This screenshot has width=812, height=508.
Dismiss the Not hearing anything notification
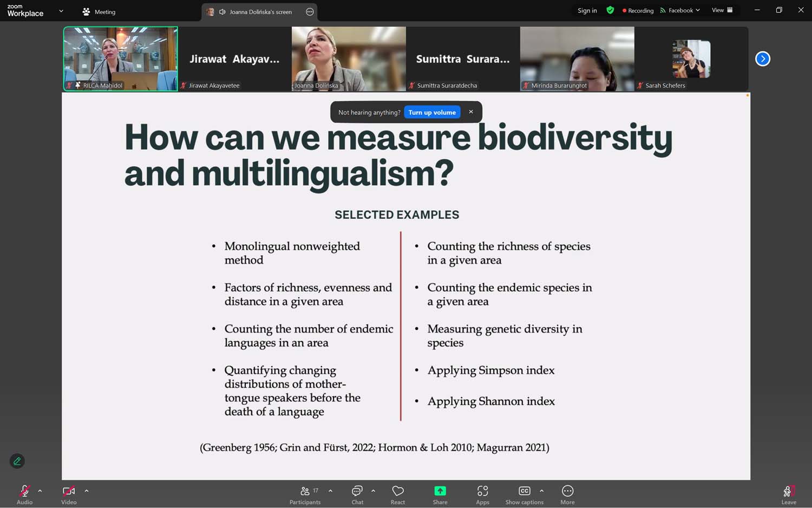[471, 112]
